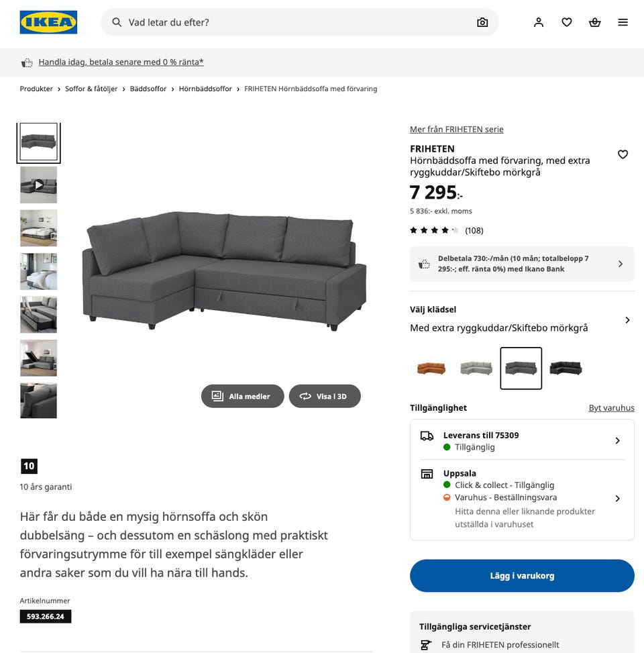Click the Visa i 3D button
This screenshot has height=653, width=644.
coord(325,396)
